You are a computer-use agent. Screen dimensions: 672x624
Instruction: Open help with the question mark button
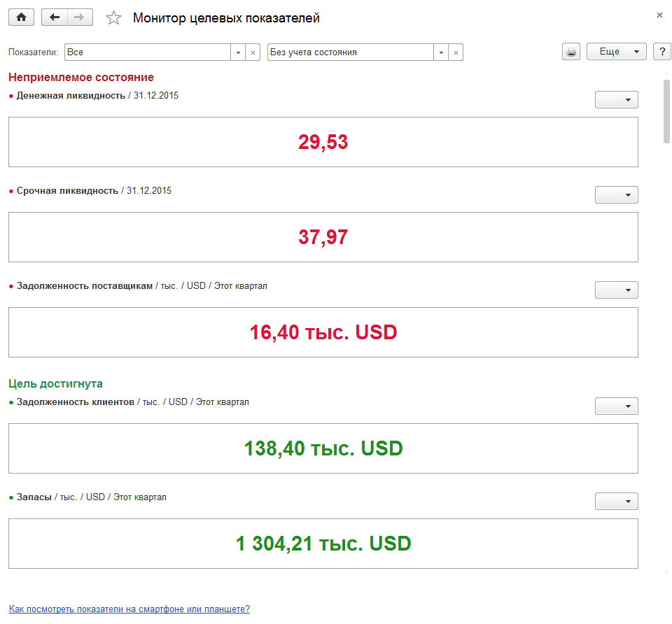click(661, 52)
